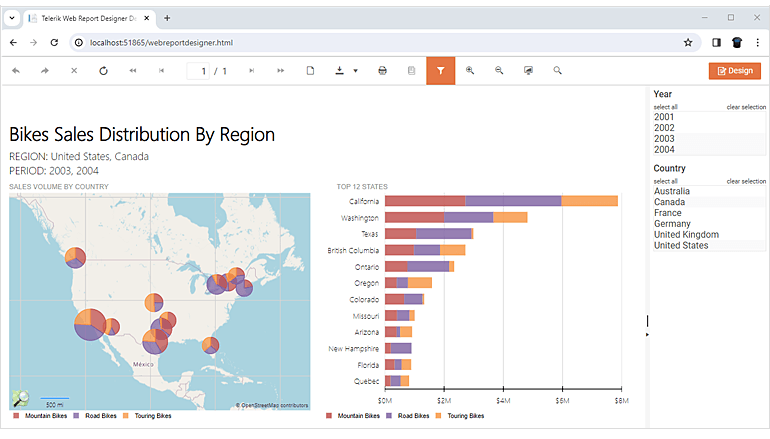Toggle the parameters filter area button
This screenshot has height=439, width=770.
(440, 71)
